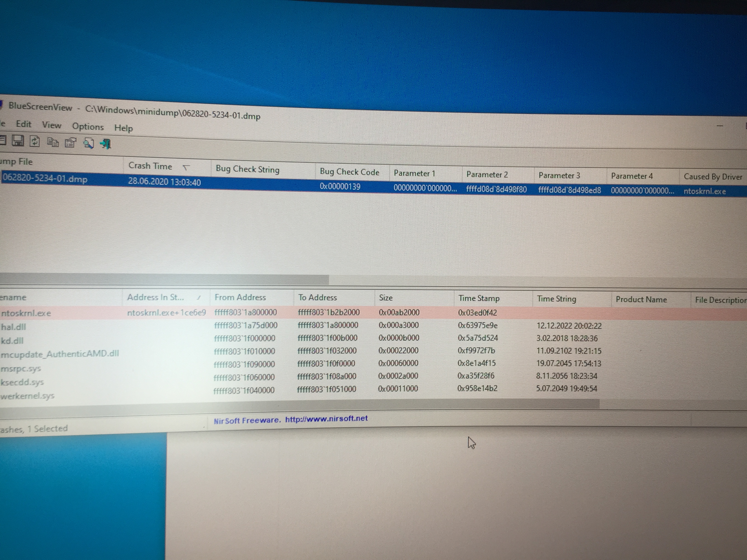The width and height of the screenshot is (747, 560).
Task: Click the Refresh toolbar icon
Action: [x=35, y=141]
